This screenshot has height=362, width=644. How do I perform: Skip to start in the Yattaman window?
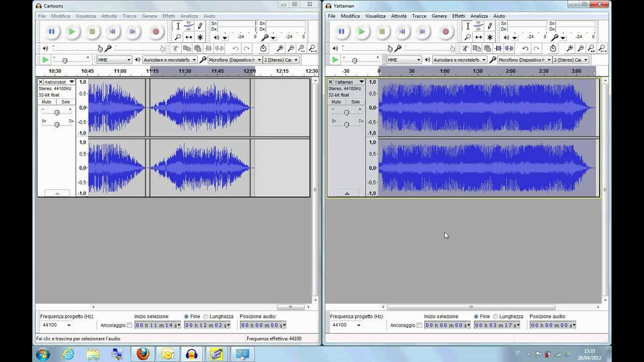(402, 31)
